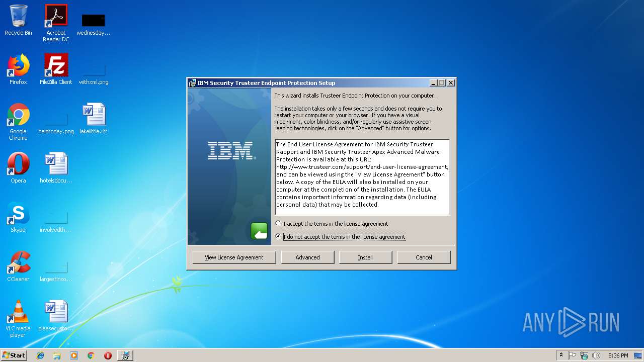The height and width of the screenshot is (362, 644).
Task: Click the Start button
Action: pyautogui.click(x=14, y=355)
